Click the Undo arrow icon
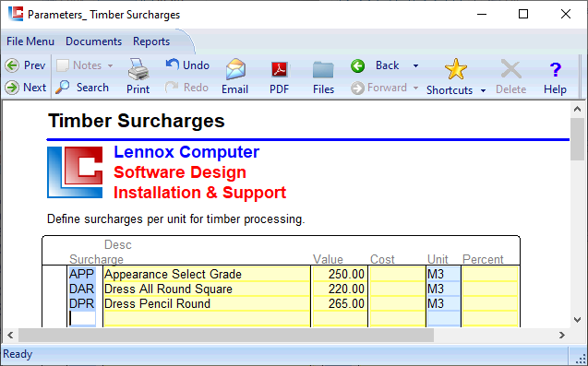 click(172, 65)
